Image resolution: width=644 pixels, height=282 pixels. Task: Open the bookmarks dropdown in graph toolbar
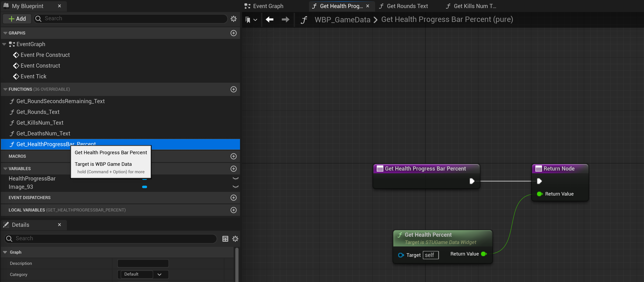pos(251,19)
